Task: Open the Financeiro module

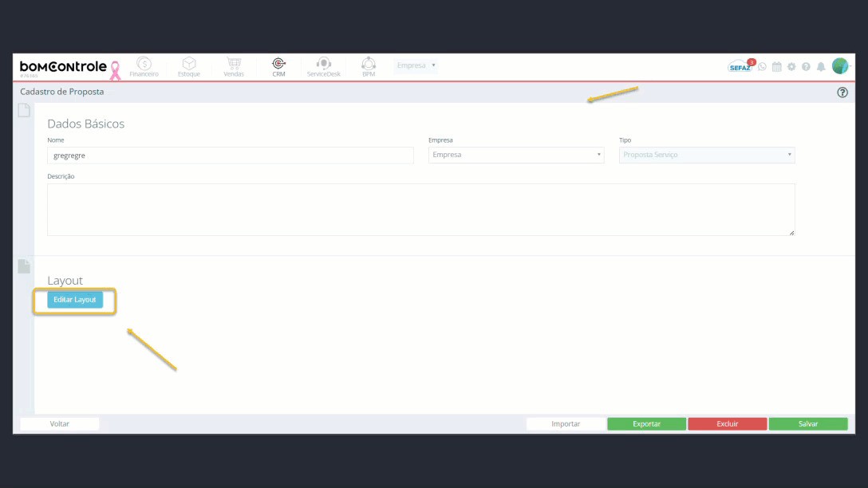Action: 144,67
